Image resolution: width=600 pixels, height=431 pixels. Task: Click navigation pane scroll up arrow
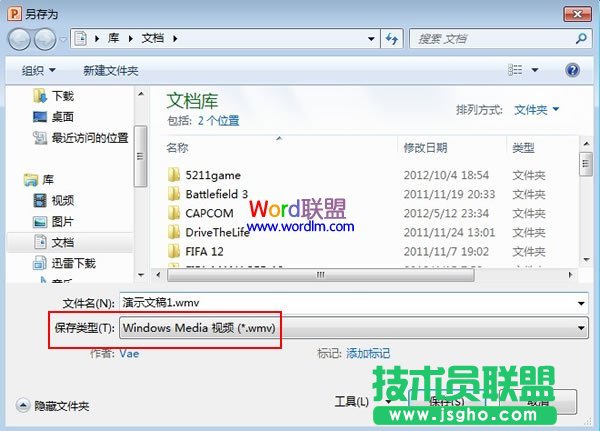pyautogui.click(x=141, y=94)
